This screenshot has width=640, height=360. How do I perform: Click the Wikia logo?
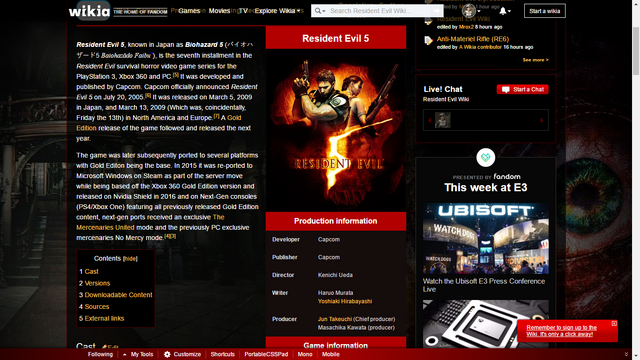point(89,11)
